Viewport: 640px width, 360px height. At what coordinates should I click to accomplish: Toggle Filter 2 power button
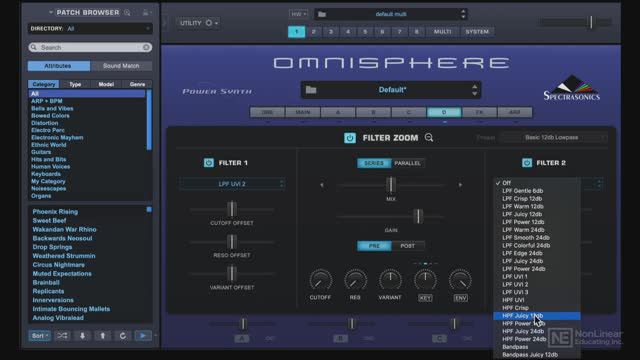point(527,163)
